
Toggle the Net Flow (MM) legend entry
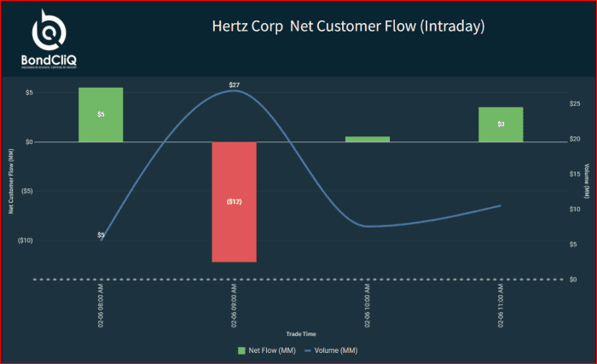pos(266,350)
